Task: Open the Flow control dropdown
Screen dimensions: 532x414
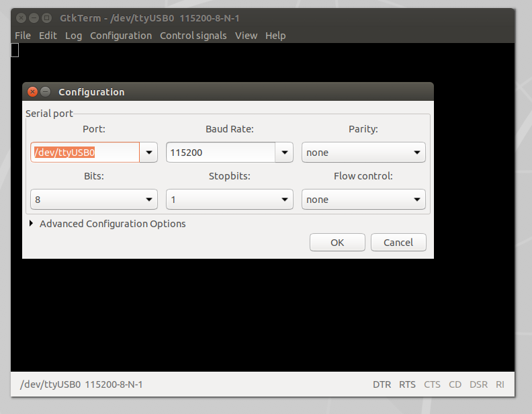Action: tap(363, 200)
